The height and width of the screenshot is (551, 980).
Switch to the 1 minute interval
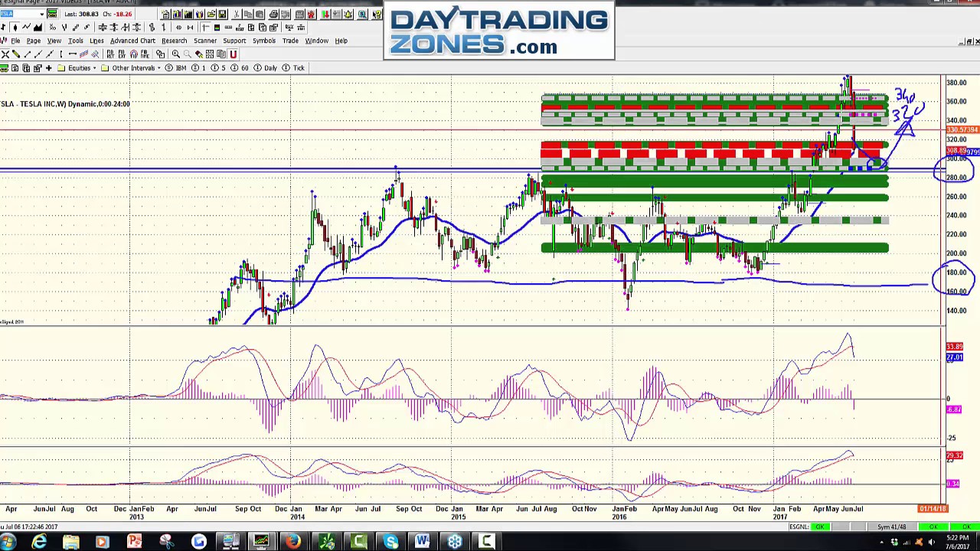tap(199, 68)
